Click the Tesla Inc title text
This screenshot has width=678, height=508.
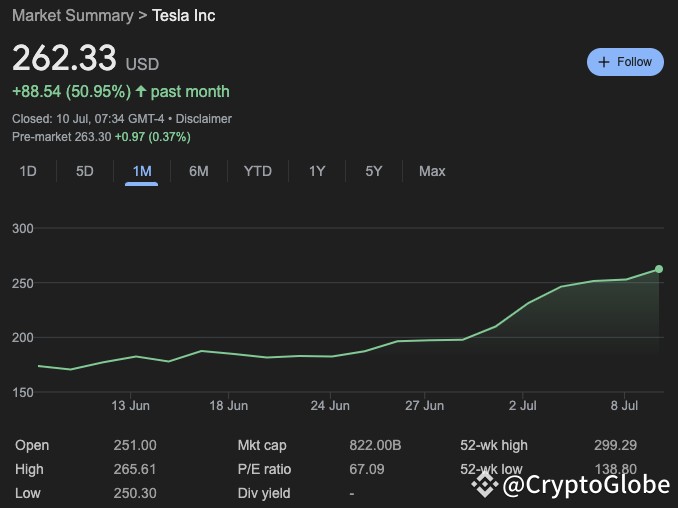pos(183,16)
